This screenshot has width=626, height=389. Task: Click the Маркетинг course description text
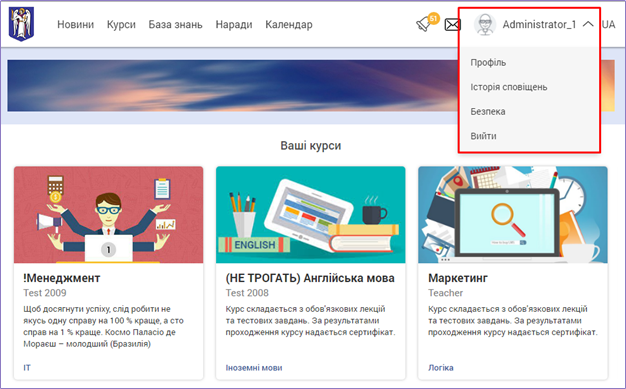513,321
